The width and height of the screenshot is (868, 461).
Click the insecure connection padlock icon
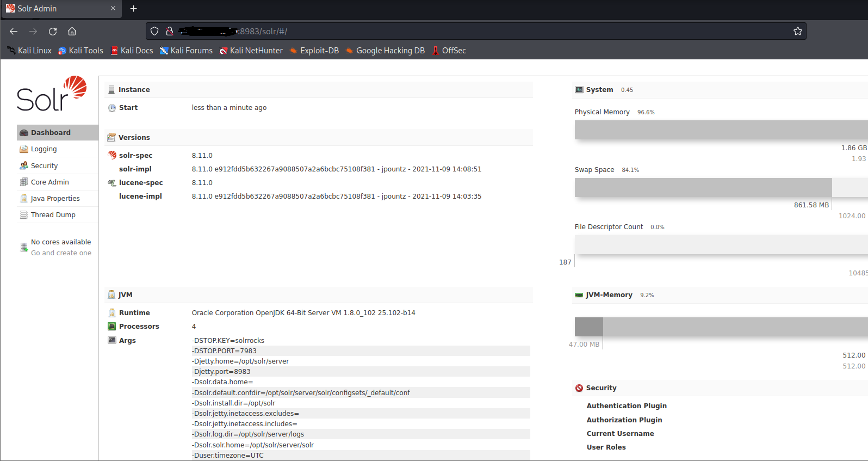pyautogui.click(x=170, y=32)
